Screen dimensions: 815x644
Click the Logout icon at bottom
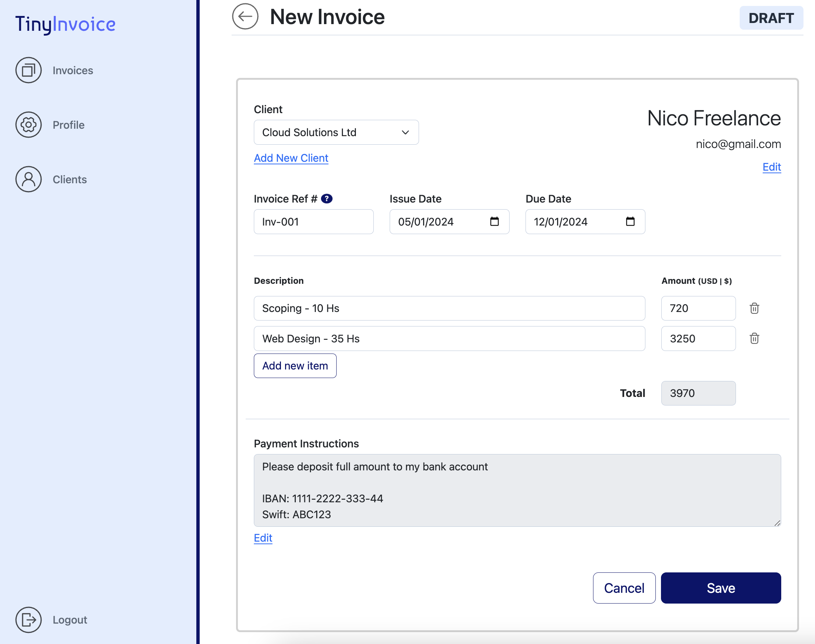(28, 620)
